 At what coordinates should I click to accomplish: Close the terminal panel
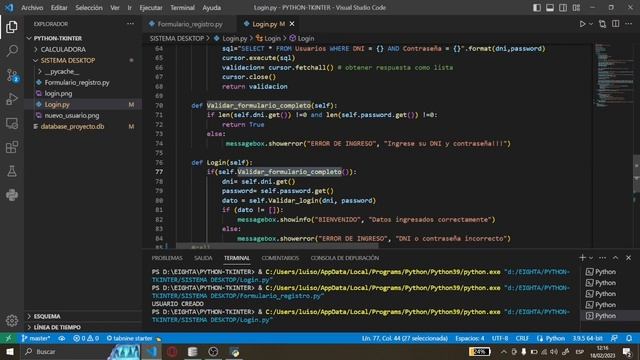(629, 258)
